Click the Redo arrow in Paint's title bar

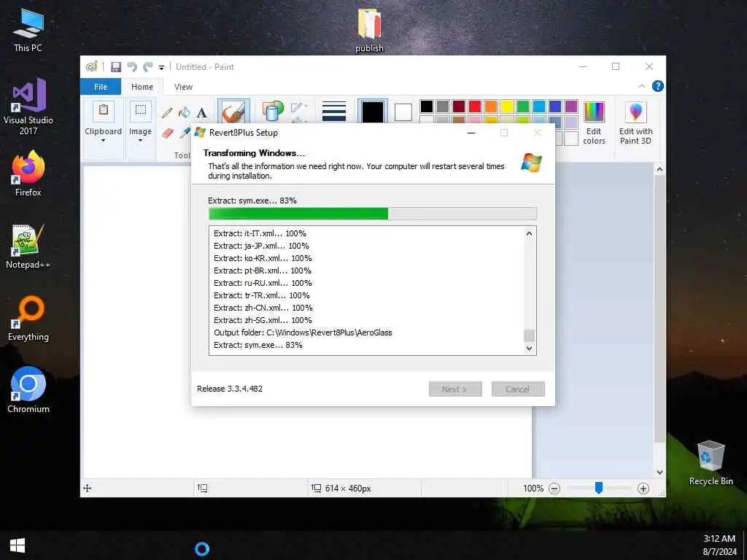148,67
